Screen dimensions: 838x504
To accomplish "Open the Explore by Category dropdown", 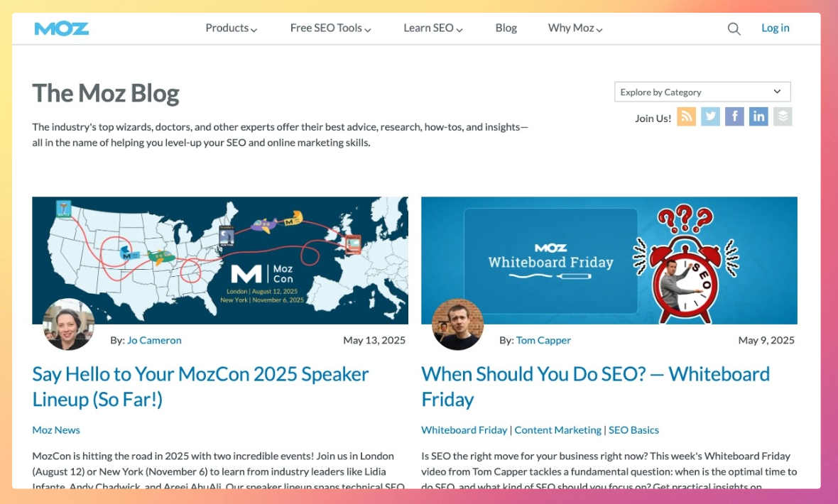I will click(702, 92).
